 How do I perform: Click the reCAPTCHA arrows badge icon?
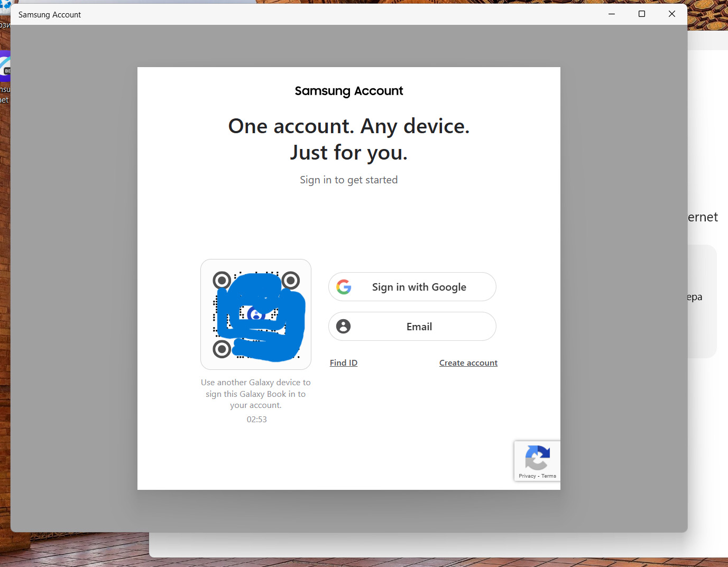(x=537, y=457)
